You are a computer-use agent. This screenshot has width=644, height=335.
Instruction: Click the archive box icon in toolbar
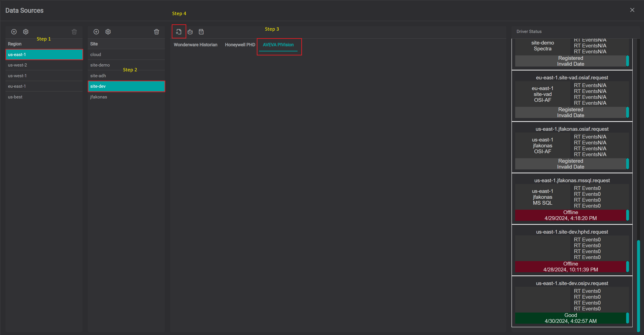tap(201, 32)
